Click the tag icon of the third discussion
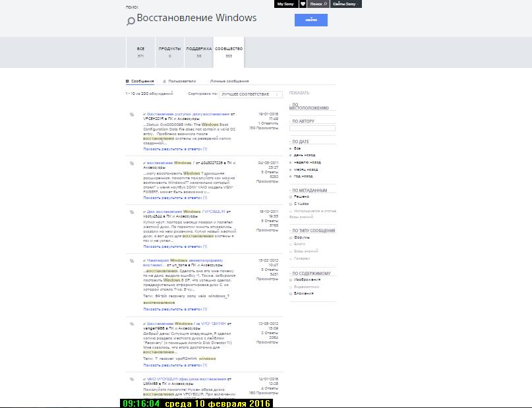This screenshot has height=408, width=532. (132, 212)
